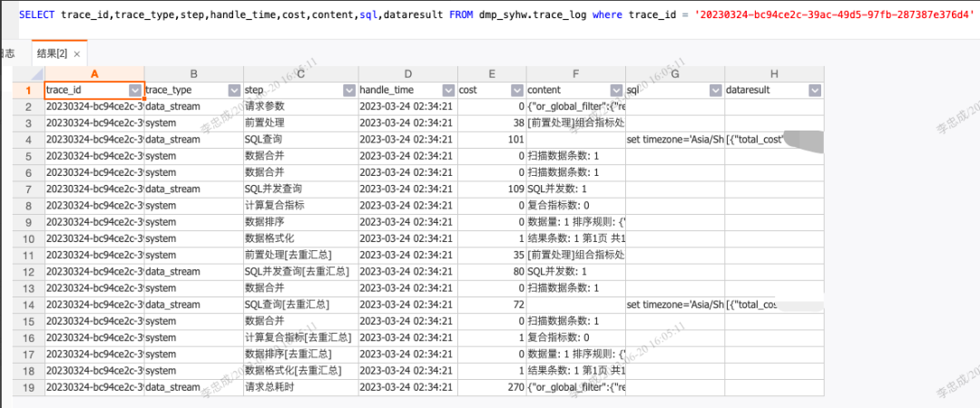980x408 pixels.
Task: Click the sql cell in row 14
Action: point(675,305)
